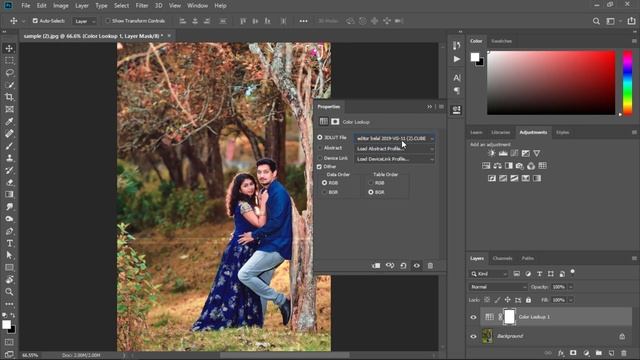Add layer style fx at Layers bottom
The width and height of the screenshot is (640, 360).
(x=561, y=353)
